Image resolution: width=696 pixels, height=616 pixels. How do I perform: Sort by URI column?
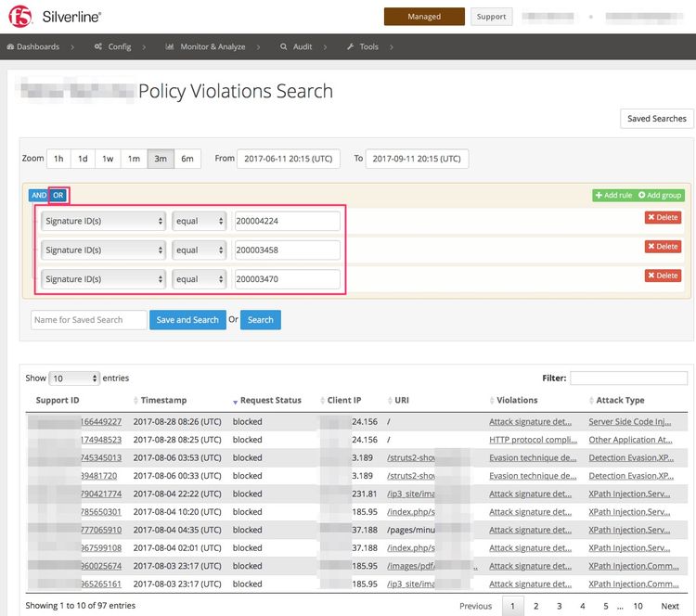tap(401, 401)
